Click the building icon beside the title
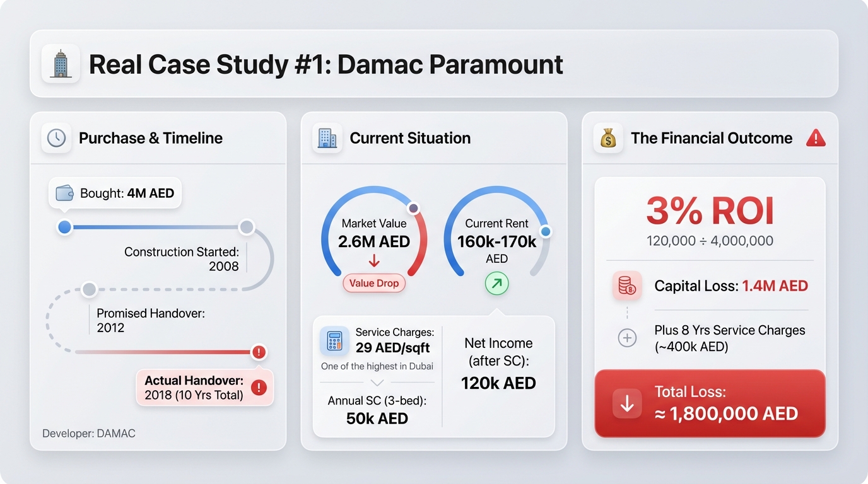 pos(61,64)
